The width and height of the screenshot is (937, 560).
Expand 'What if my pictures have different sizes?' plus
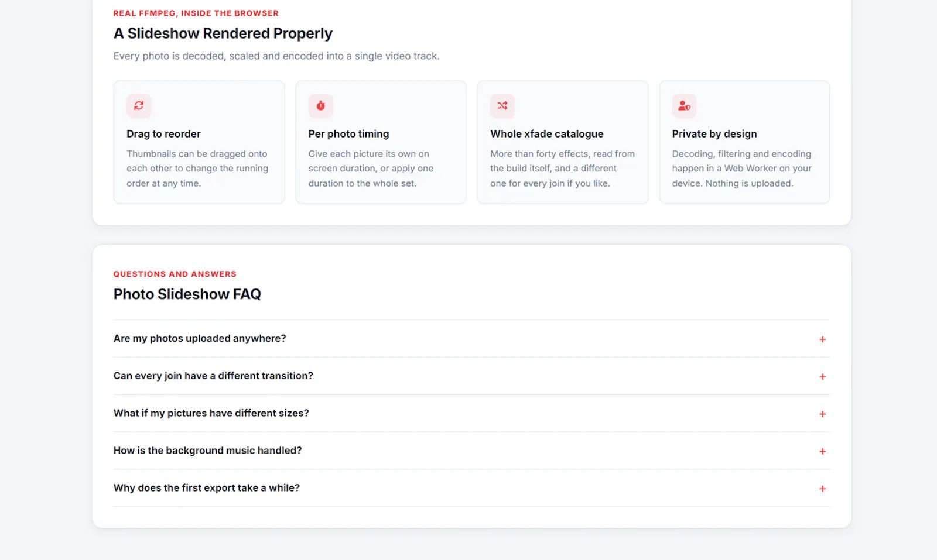(x=822, y=414)
